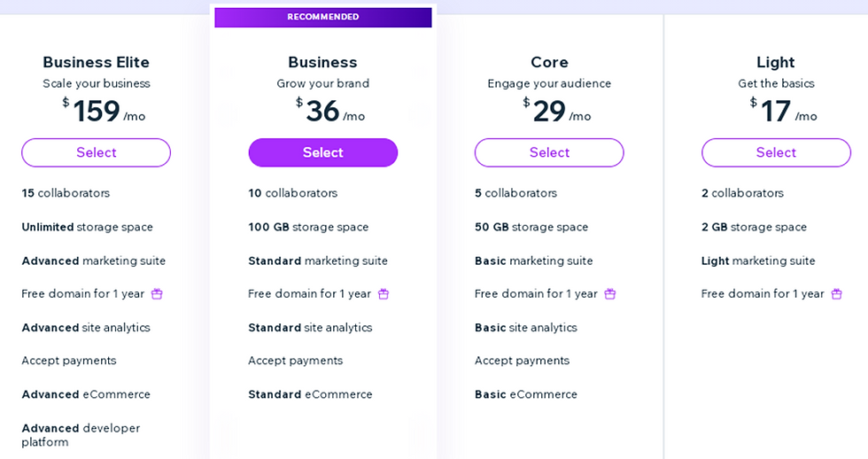The image size is (868, 459).
Task: Click the Business Elite plan title
Action: coord(96,62)
